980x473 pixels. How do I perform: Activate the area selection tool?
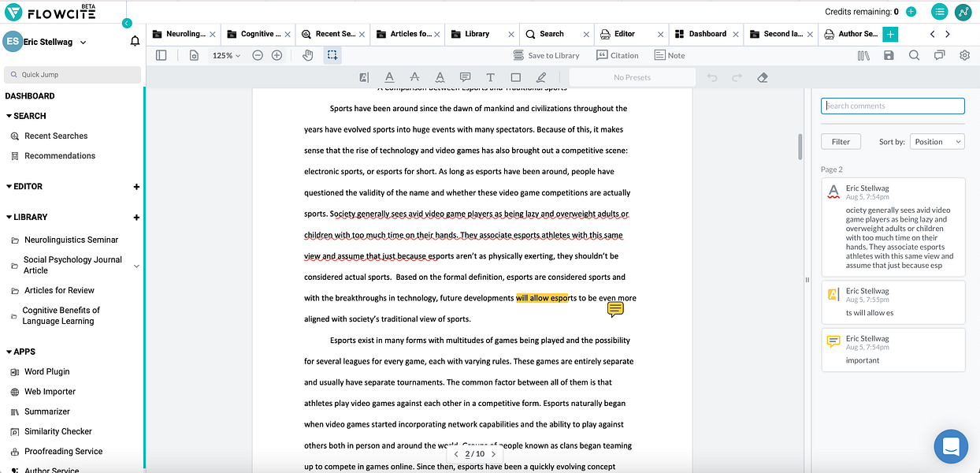(332, 55)
